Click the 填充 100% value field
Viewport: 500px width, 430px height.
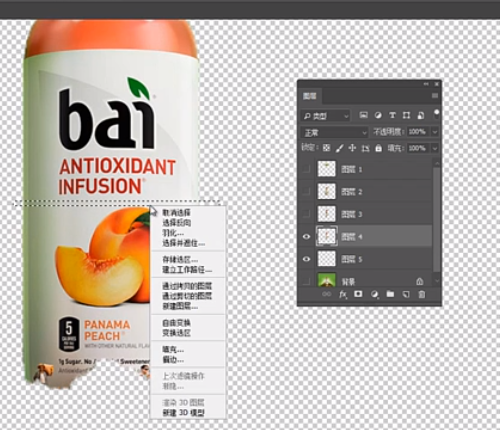coord(418,148)
